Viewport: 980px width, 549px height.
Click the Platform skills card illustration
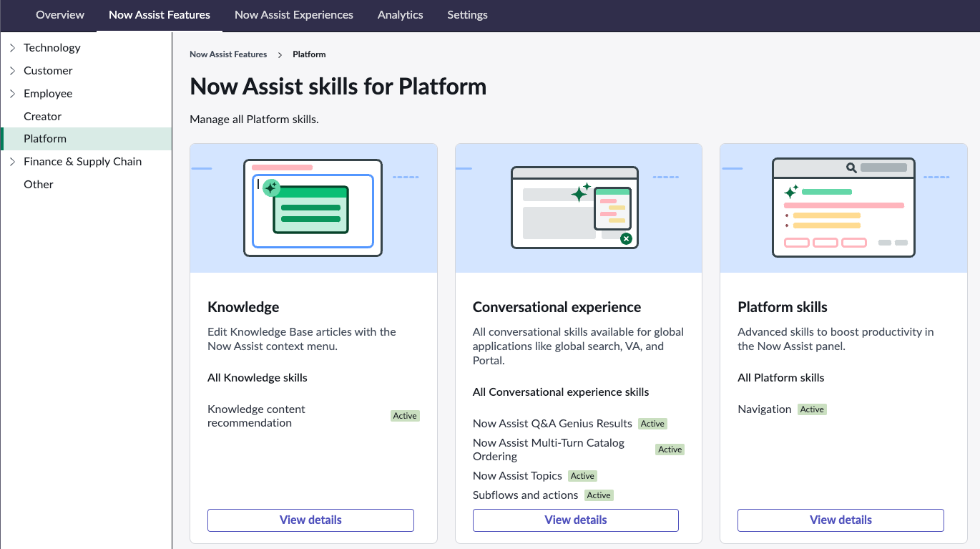pos(843,208)
